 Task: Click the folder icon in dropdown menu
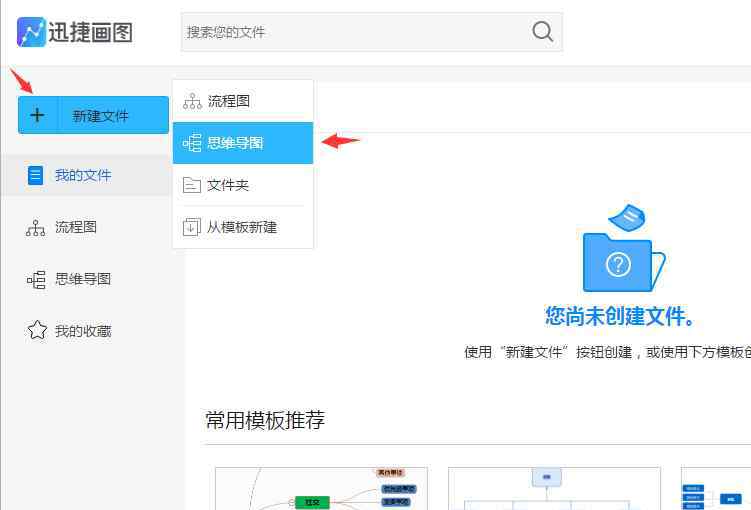[192, 185]
